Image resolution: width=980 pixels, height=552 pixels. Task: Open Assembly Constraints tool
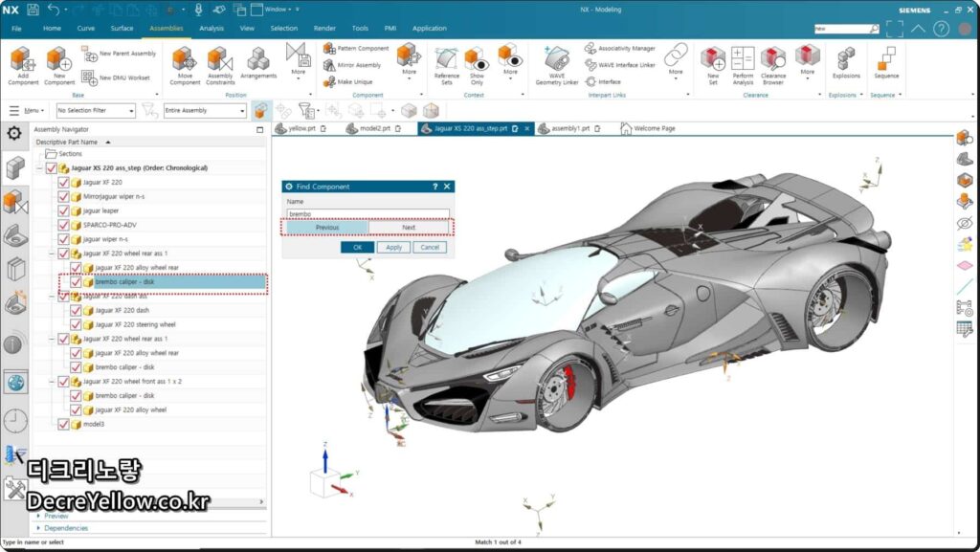point(220,65)
